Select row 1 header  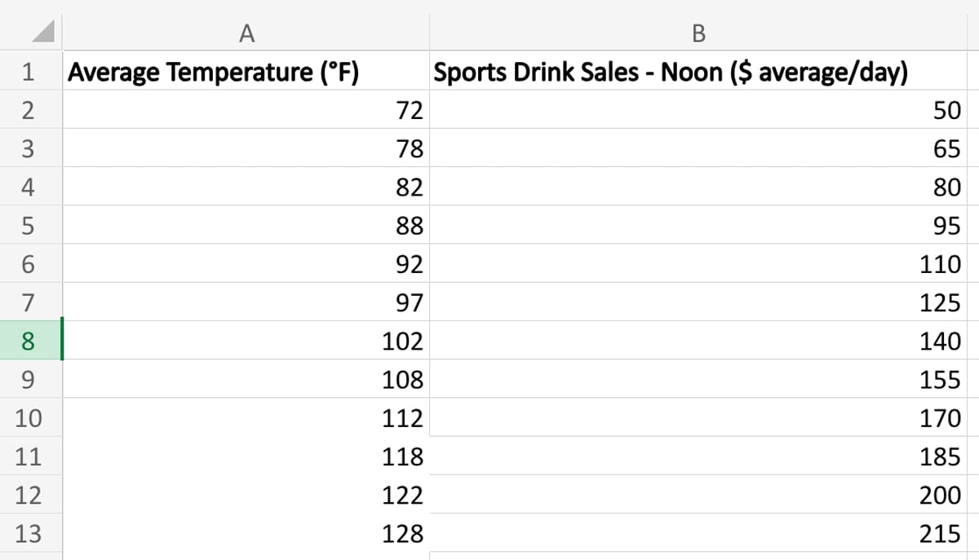tap(29, 73)
